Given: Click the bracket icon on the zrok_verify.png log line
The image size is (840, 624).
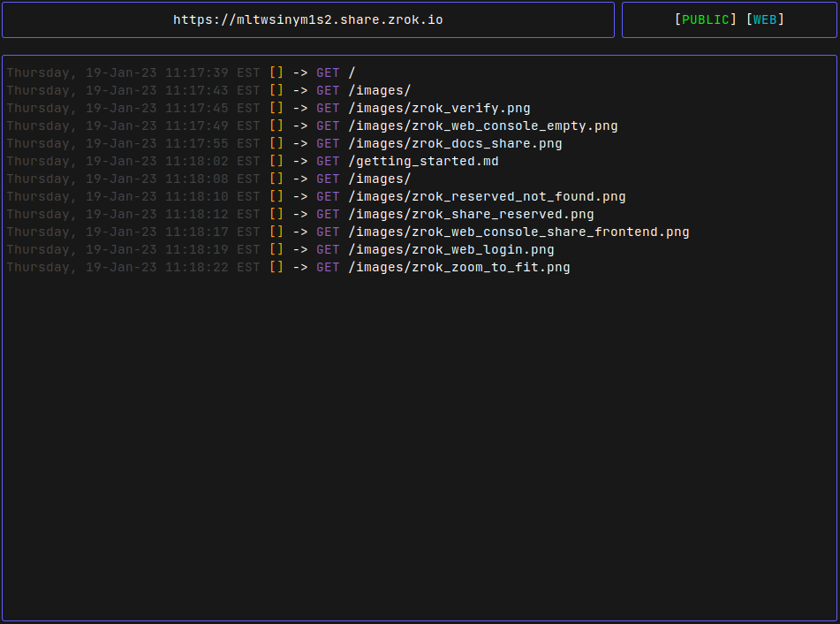Looking at the screenshot, I should [x=276, y=108].
